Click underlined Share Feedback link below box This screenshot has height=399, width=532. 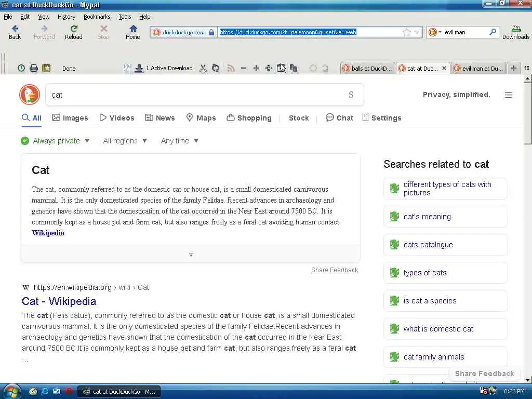(335, 270)
